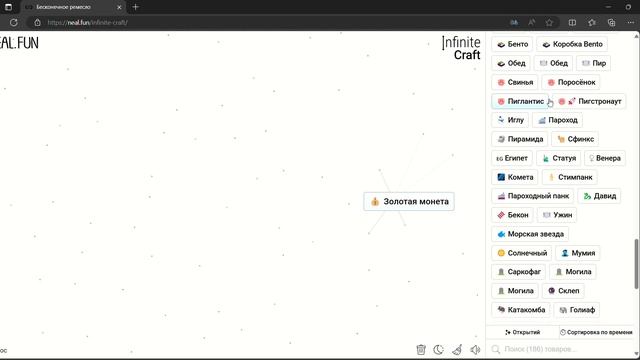Click the items panel scrollbar thumb

tap(636, 264)
